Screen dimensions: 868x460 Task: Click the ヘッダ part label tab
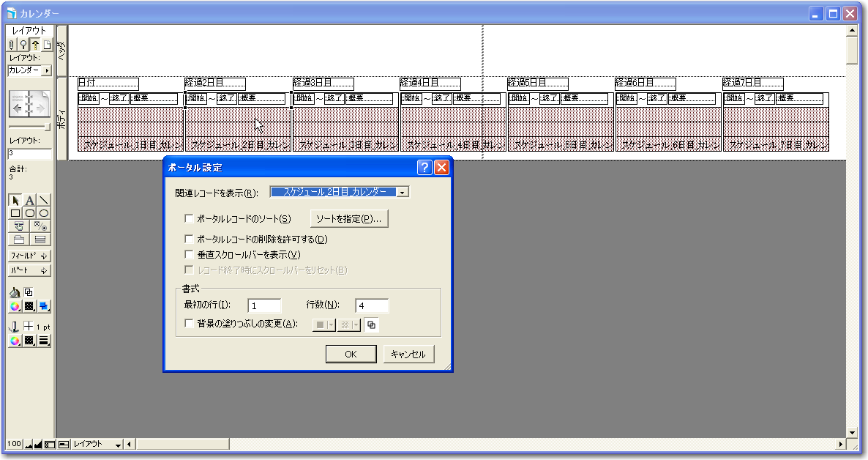62,51
